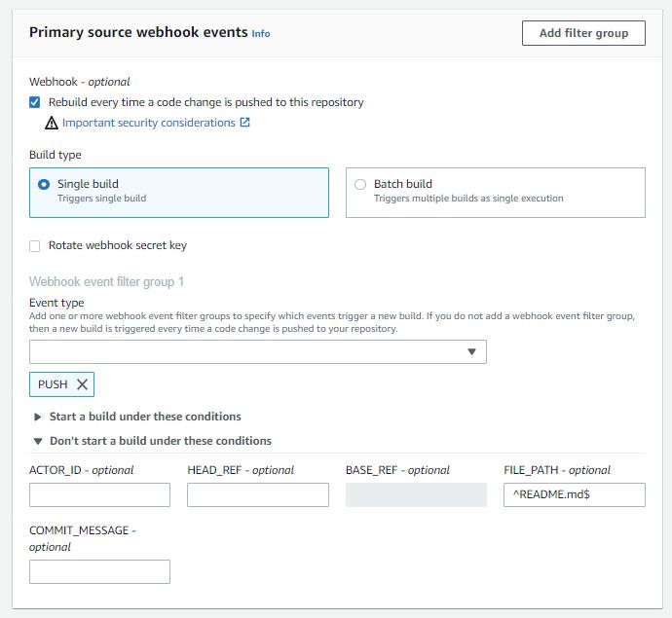This screenshot has height=618, width=672.
Task: Click the Add filter group button
Action: pos(583,33)
